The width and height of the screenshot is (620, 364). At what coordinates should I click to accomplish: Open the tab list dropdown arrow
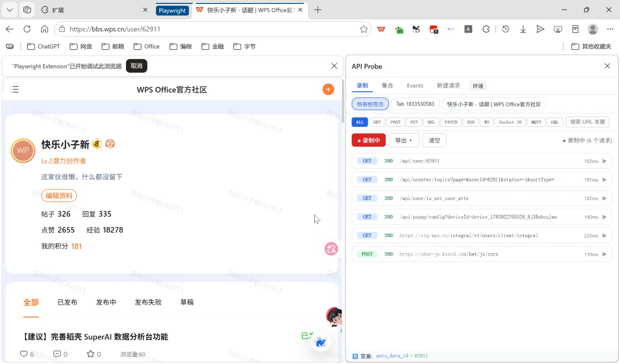pos(10,10)
